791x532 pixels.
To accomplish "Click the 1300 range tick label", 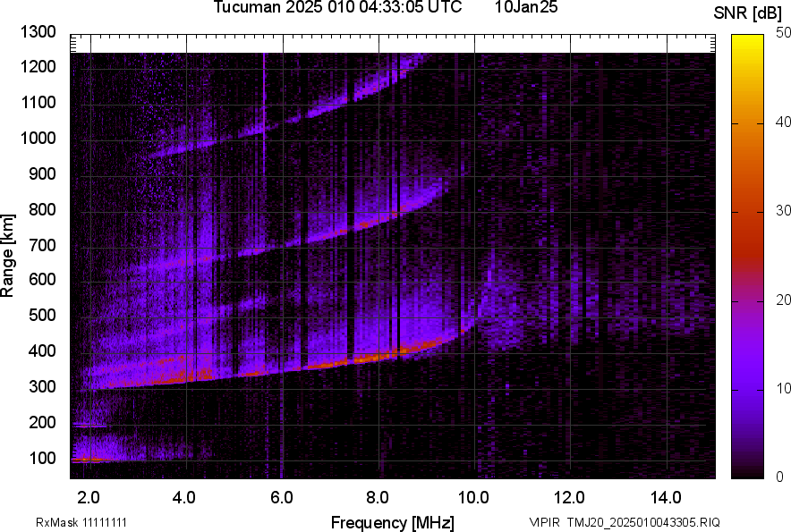I will [x=38, y=33].
